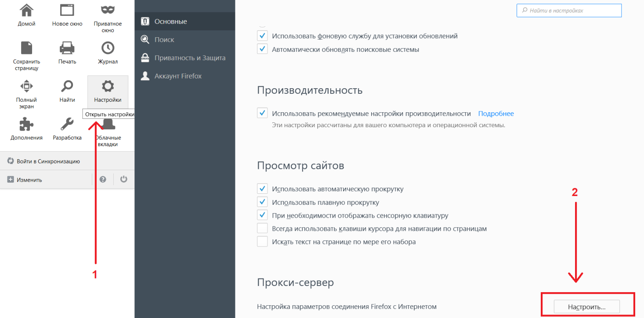Toggle the touch keyboard display checkbox
This screenshot has height=318, width=644.
pos(262,215)
